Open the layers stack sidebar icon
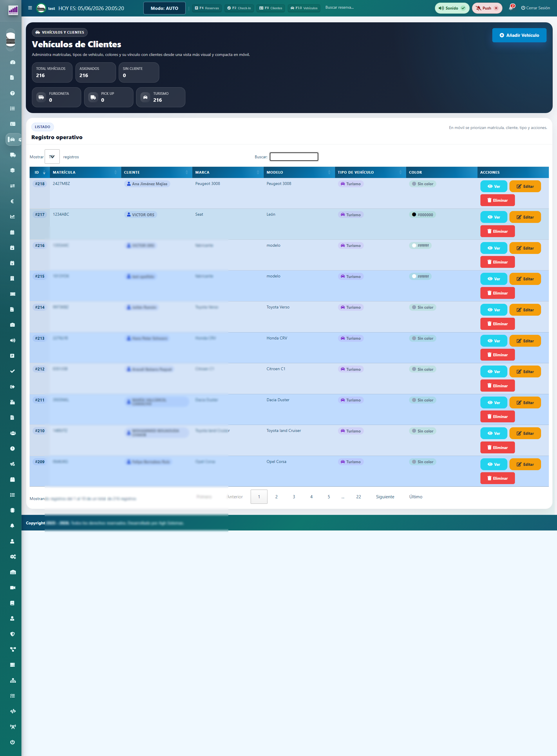The image size is (557, 756). click(12, 170)
